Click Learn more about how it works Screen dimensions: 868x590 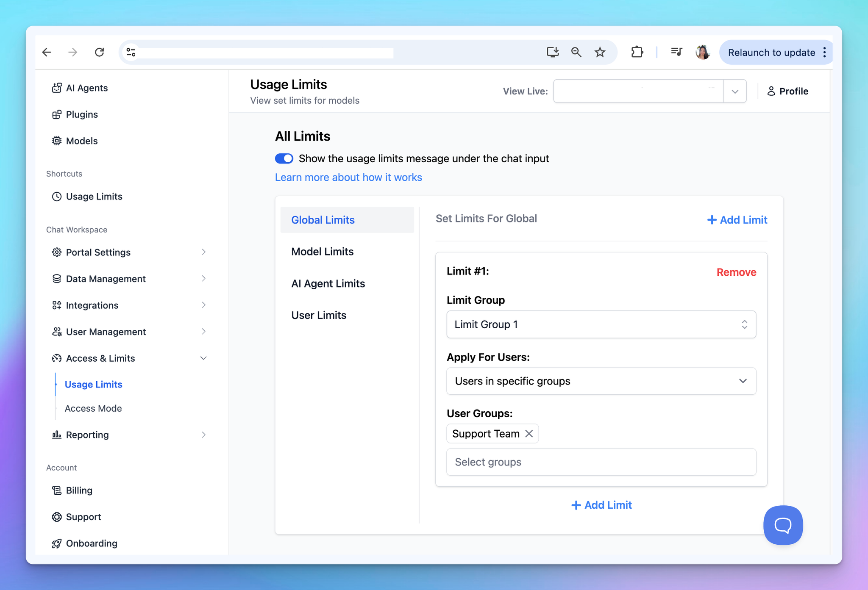[x=348, y=177]
